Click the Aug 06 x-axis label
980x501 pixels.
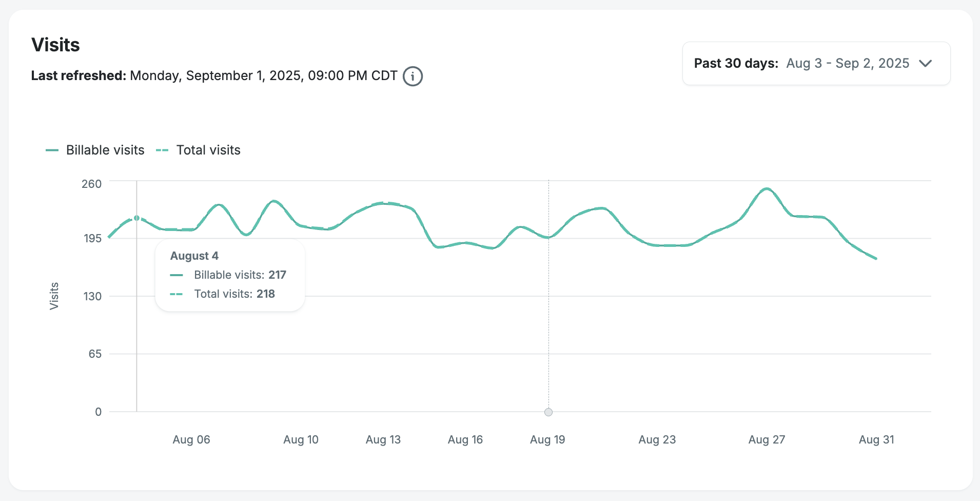pyautogui.click(x=191, y=439)
